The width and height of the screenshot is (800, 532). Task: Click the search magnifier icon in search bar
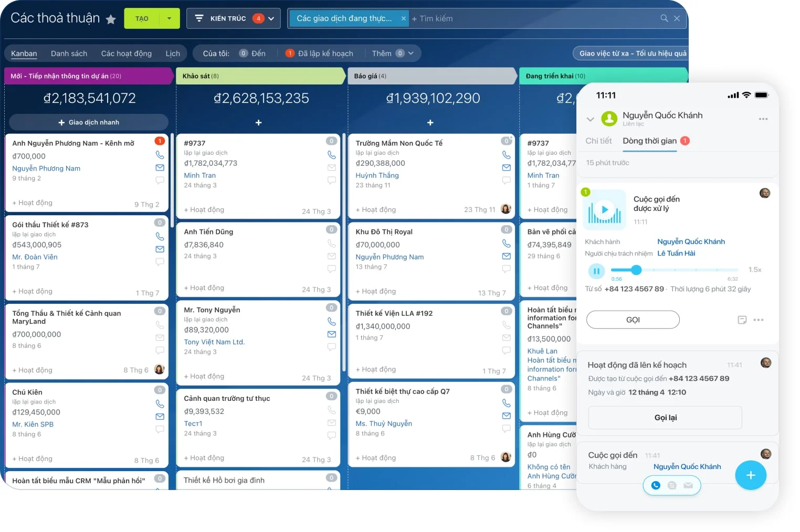(x=664, y=18)
